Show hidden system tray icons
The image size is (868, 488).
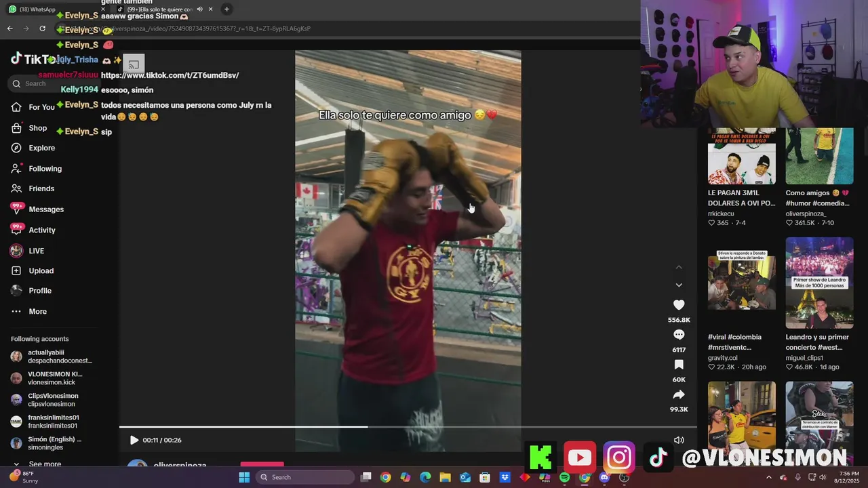pyautogui.click(x=768, y=477)
